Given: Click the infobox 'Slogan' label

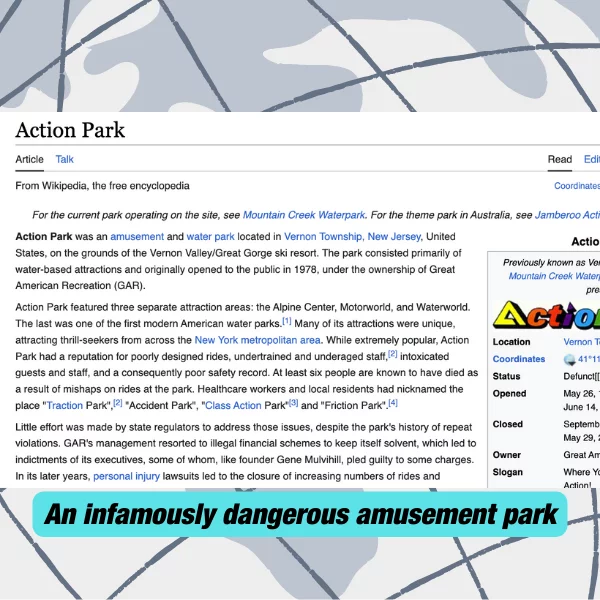Looking at the screenshot, I should click(507, 472).
